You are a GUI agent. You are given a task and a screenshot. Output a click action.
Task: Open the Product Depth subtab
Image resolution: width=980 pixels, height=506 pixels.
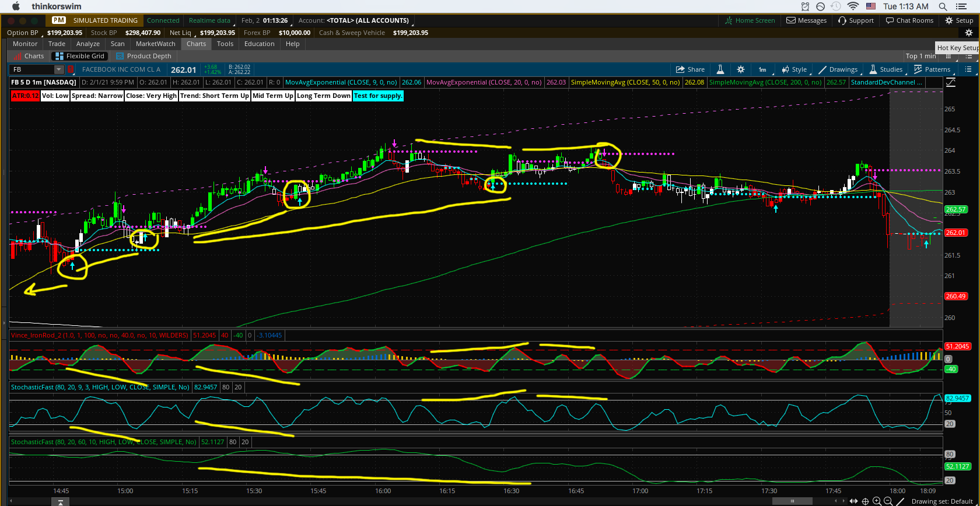tap(143, 56)
